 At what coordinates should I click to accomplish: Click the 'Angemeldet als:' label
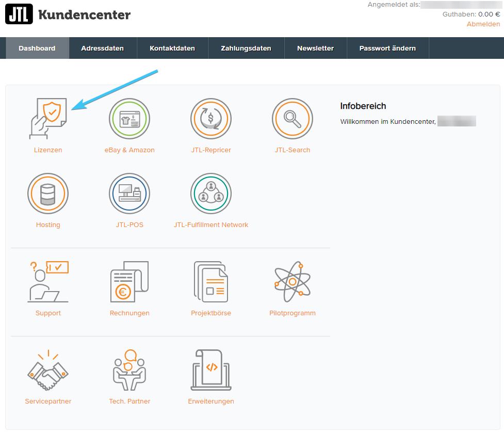tap(394, 5)
